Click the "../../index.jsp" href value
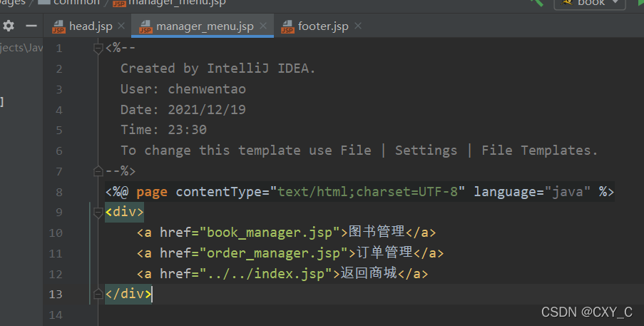The image size is (644, 326). (266, 273)
